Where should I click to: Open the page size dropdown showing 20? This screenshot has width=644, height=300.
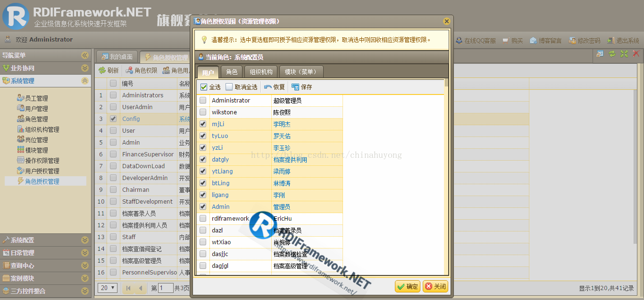tap(108, 288)
